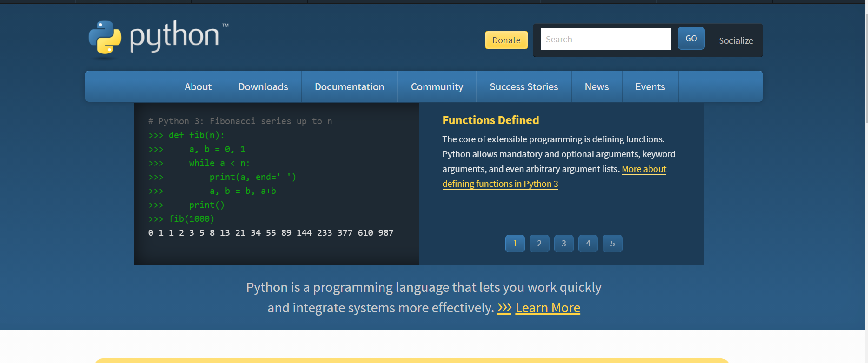Expand the Socialize menu
This screenshot has width=868, height=363.
(x=735, y=40)
